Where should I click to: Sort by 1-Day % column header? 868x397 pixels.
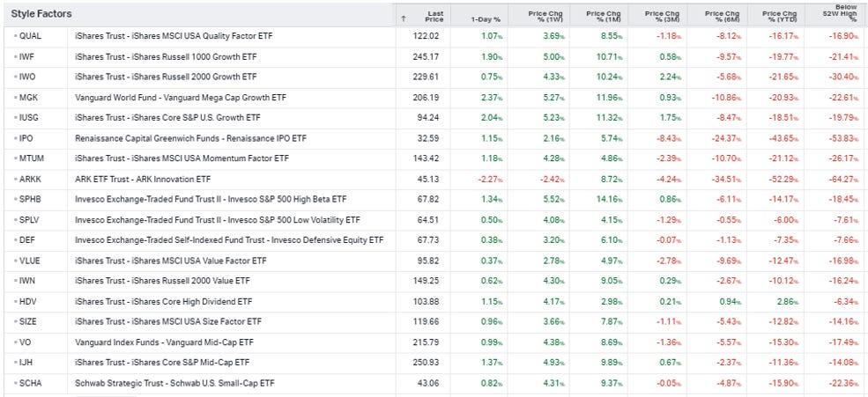click(x=486, y=19)
